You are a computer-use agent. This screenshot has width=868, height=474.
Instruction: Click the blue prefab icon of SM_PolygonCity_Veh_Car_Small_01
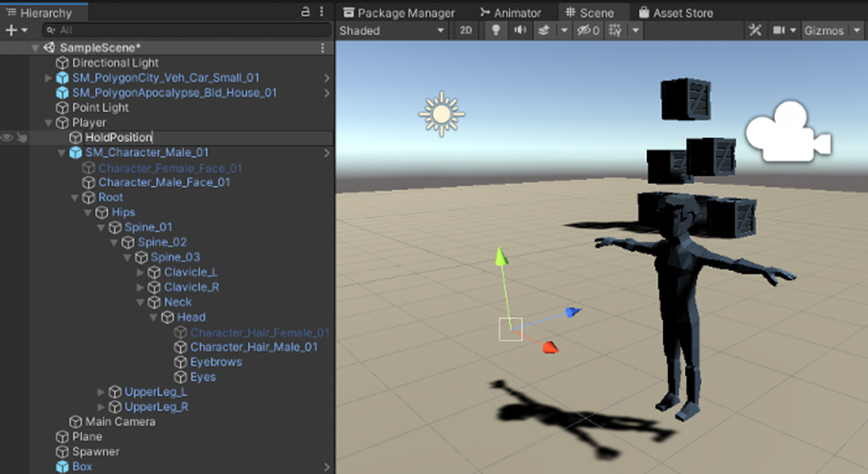62,78
